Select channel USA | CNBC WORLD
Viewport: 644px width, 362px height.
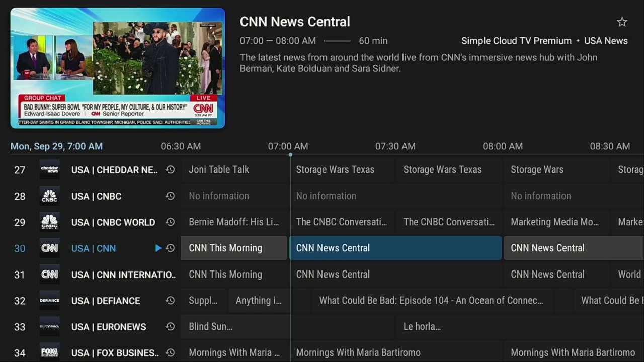(x=113, y=222)
